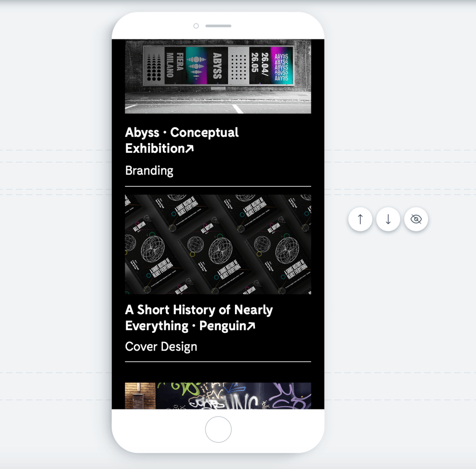This screenshot has height=469, width=476.
Task: Click the ABYSS text panel on billboard
Action: click(x=217, y=66)
